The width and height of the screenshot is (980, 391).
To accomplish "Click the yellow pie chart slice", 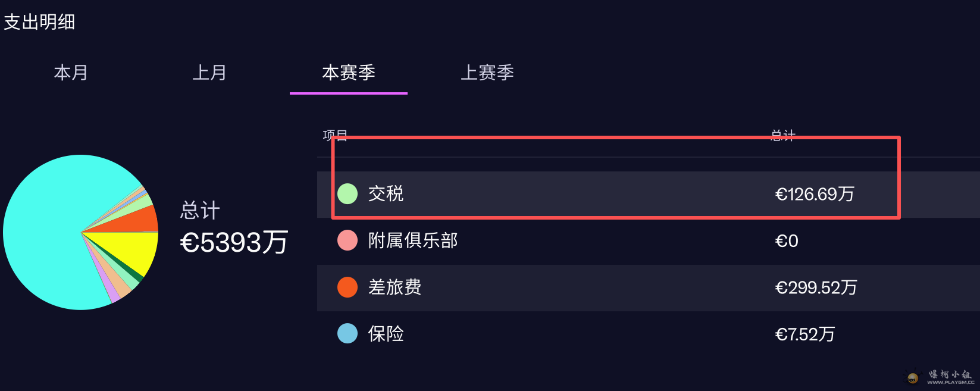I will 138,250.
